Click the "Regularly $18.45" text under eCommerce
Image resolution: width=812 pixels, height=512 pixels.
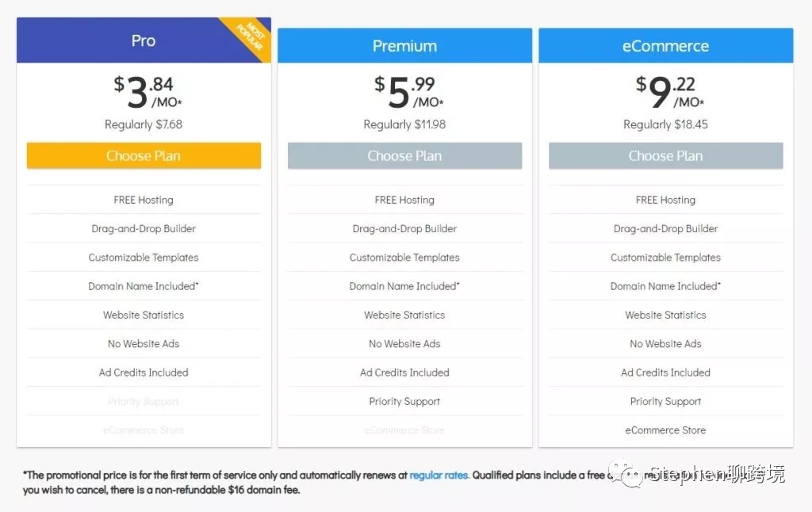(665, 124)
